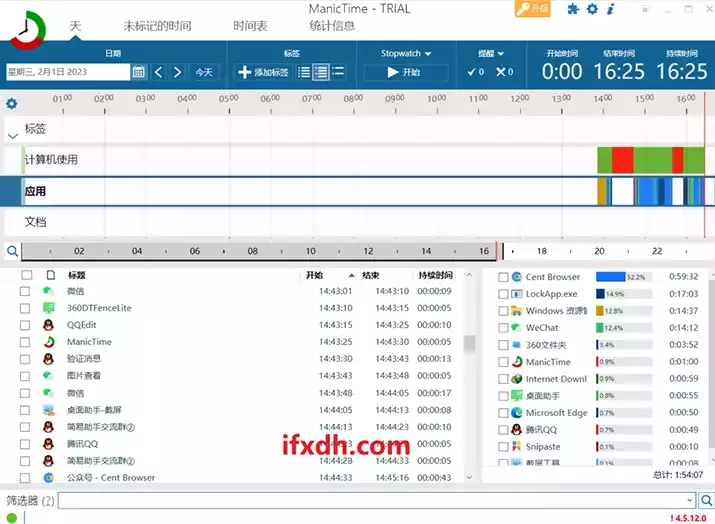This screenshot has height=524, width=715.
Task: Select the middle detailed list view icon
Action: tap(321, 72)
